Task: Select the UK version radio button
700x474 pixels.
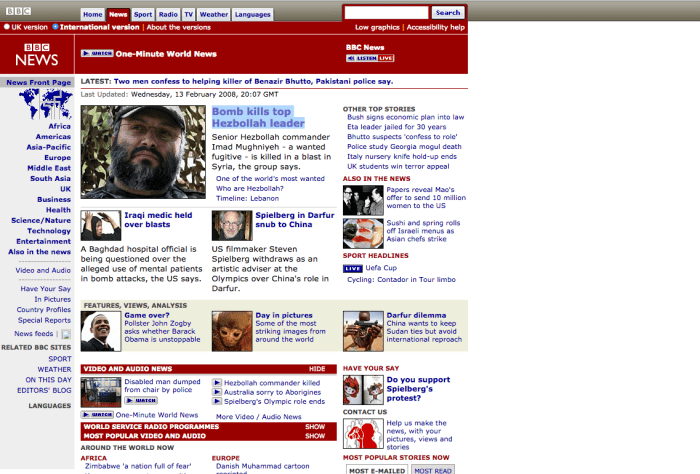Action: pyautogui.click(x=7, y=27)
